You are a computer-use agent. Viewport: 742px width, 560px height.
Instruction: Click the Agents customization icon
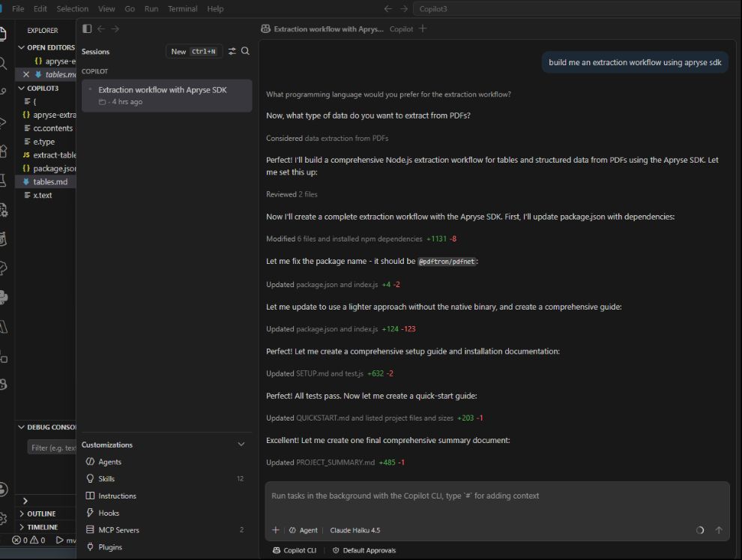pos(90,462)
